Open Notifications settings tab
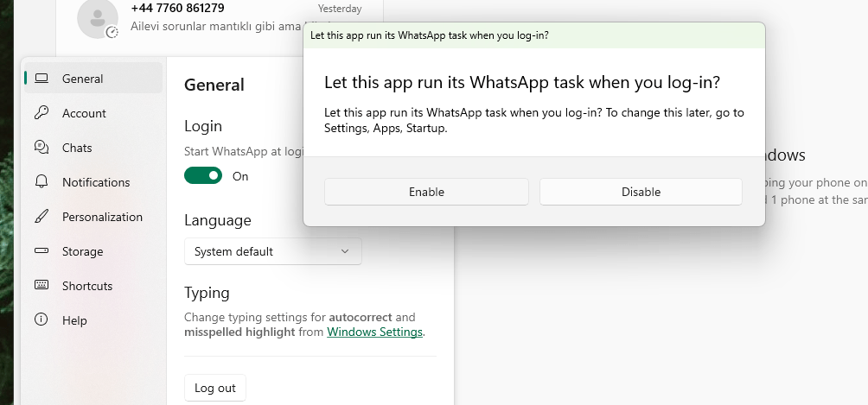The image size is (868, 405). point(93,182)
